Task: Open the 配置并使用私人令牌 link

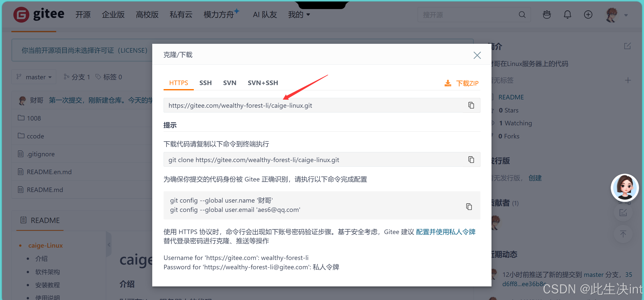Action: coord(446,232)
